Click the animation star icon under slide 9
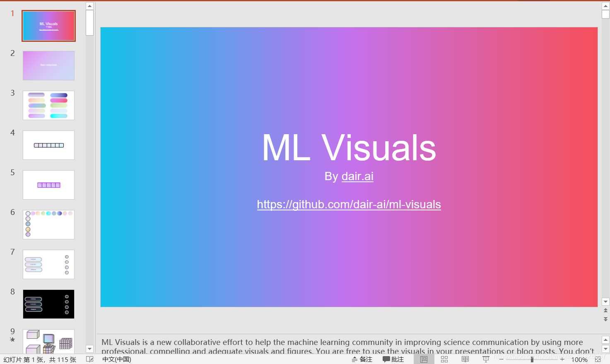610x364 pixels. tap(12, 340)
